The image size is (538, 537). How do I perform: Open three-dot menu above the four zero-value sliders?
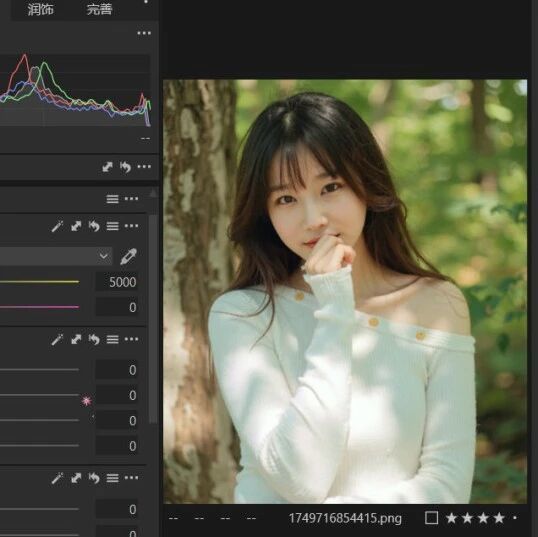pos(131,340)
